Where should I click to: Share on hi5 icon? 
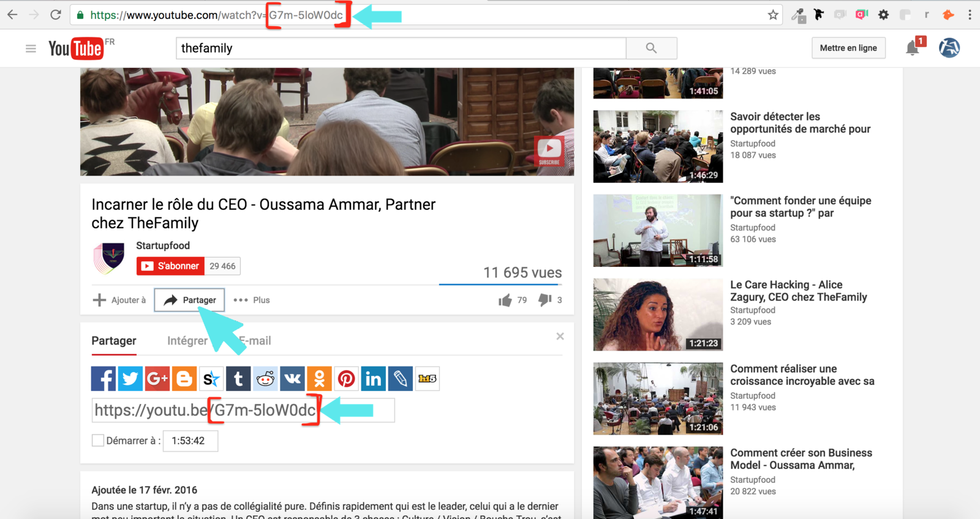coord(427,379)
